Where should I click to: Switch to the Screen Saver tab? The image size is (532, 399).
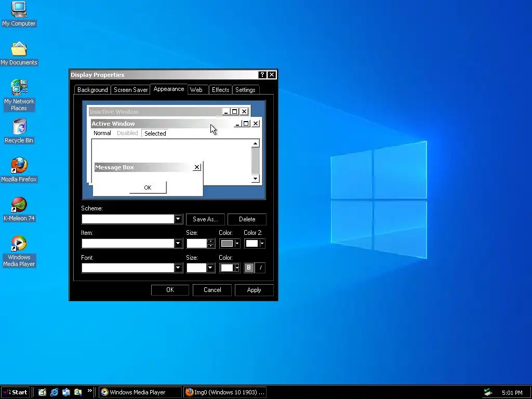pos(130,89)
